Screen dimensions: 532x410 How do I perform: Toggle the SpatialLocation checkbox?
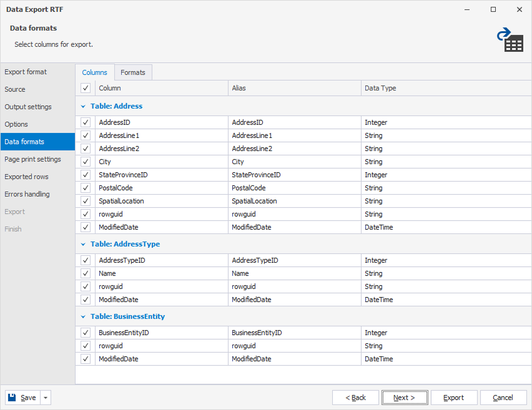pos(86,201)
